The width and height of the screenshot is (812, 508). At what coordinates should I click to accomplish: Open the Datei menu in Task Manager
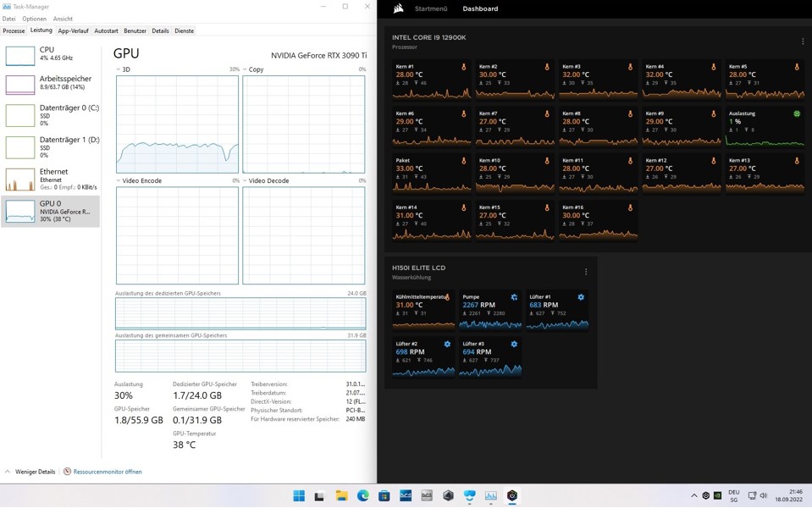point(8,19)
